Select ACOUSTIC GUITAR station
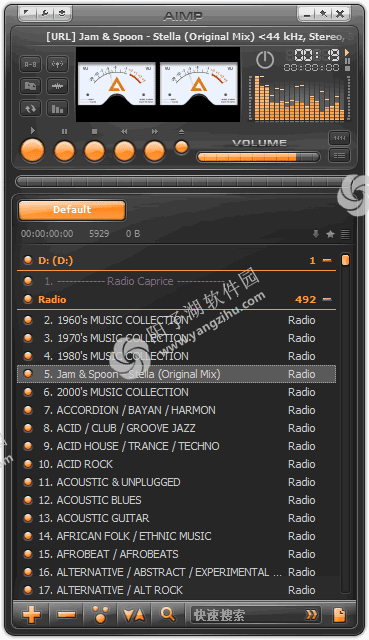Image resolution: width=369 pixels, height=640 pixels. pos(176,518)
